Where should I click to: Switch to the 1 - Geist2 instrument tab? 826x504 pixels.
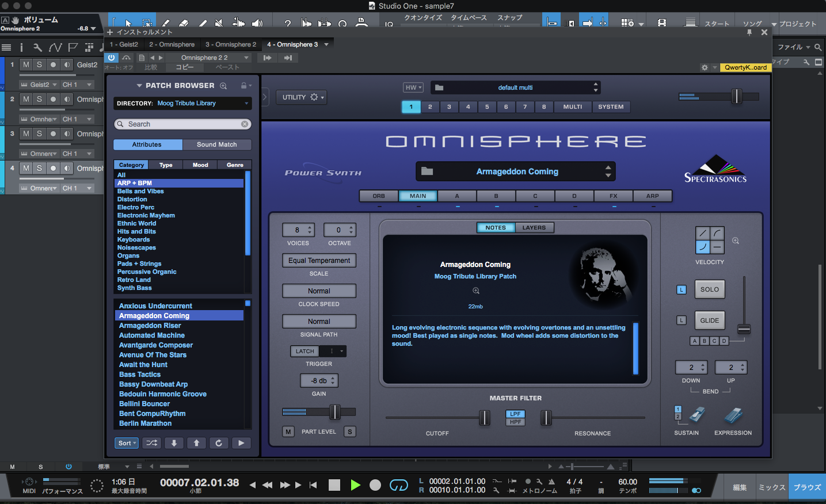[124, 44]
